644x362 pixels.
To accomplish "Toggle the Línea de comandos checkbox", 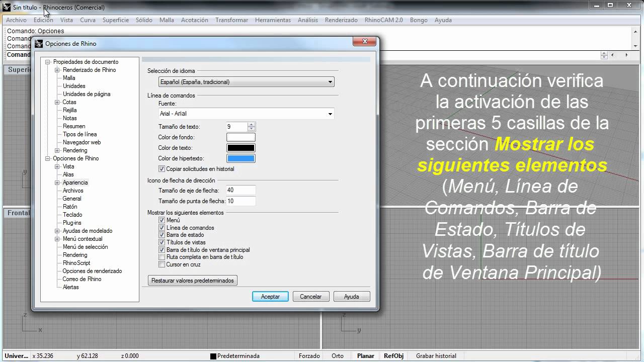I will click(162, 228).
